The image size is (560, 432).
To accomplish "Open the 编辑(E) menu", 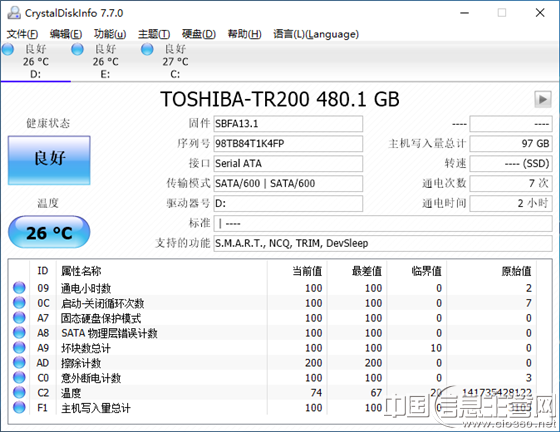I will coord(66,34).
